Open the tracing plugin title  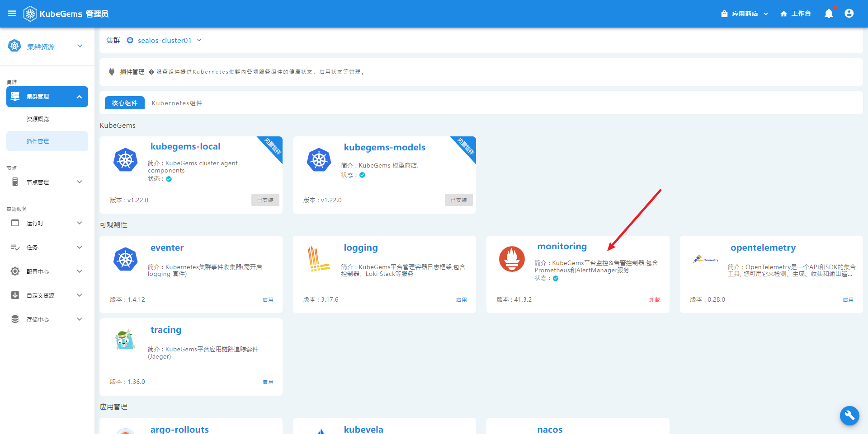click(x=166, y=330)
